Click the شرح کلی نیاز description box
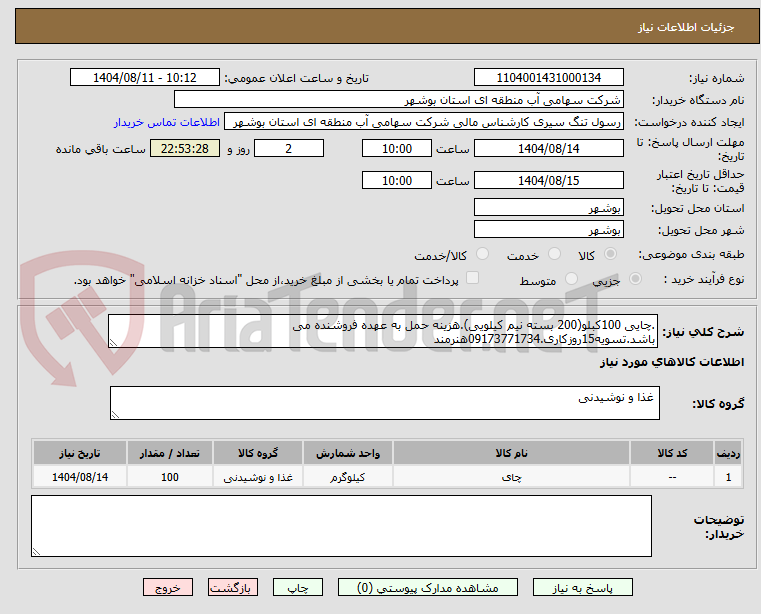Image resolution: width=761 pixels, height=614 pixels. coord(382,332)
